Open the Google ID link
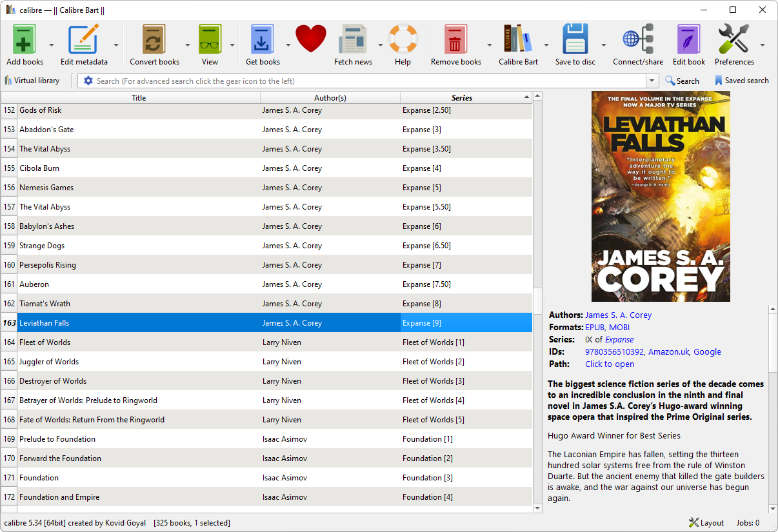Screen dimensions: 778x532 [707, 352]
